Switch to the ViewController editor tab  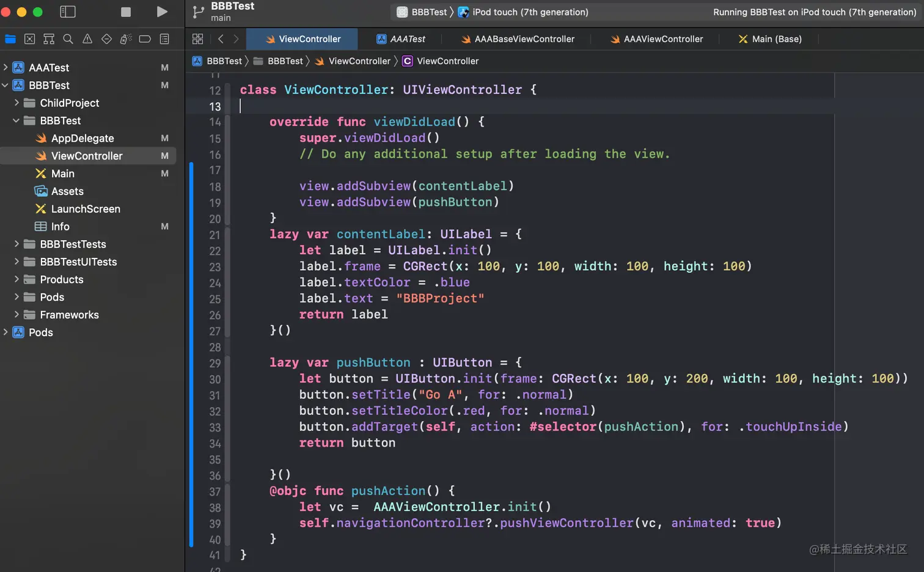[302, 39]
